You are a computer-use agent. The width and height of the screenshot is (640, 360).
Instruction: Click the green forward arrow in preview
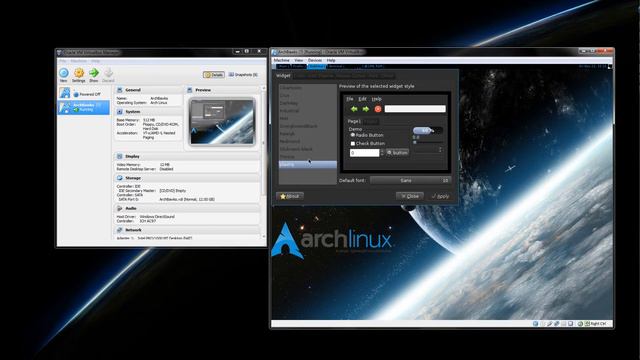(366, 109)
